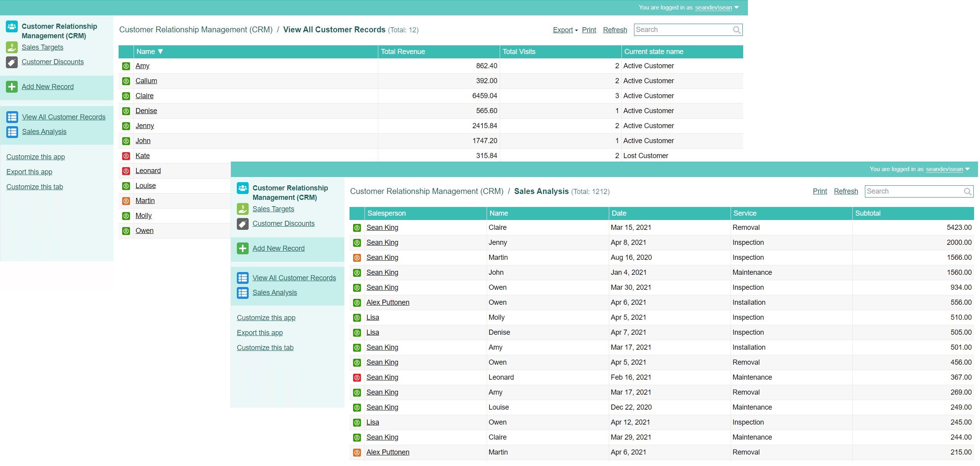Image resolution: width=980 pixels, height=466 pixels.
Task: Open the Molly customer record link
Action: tap(143, 216)
